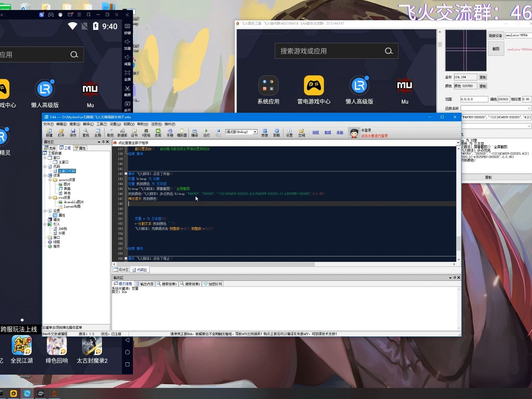Collapse the assets资源 folder node
This screenshot has height=399, width=532.
[x=50, y=180]
